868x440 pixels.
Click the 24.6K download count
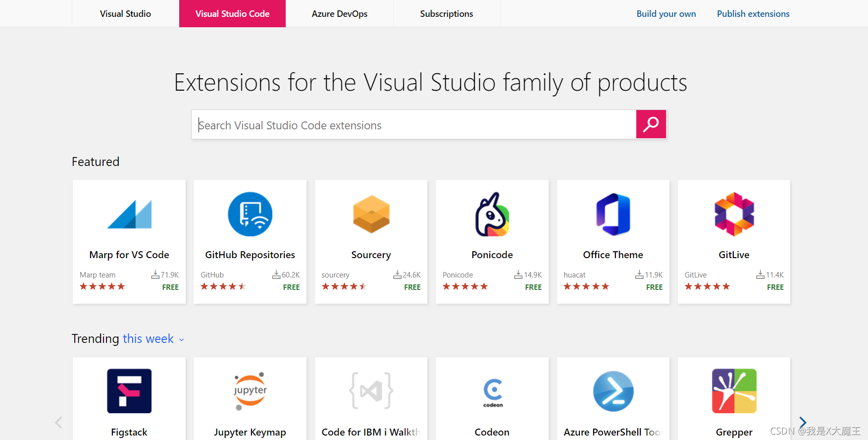point(412,275)
